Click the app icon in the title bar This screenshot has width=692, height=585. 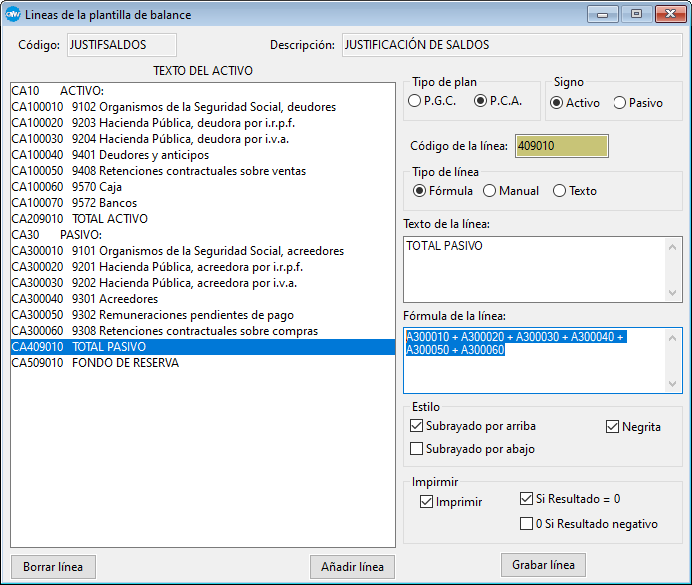coord(13,15)
